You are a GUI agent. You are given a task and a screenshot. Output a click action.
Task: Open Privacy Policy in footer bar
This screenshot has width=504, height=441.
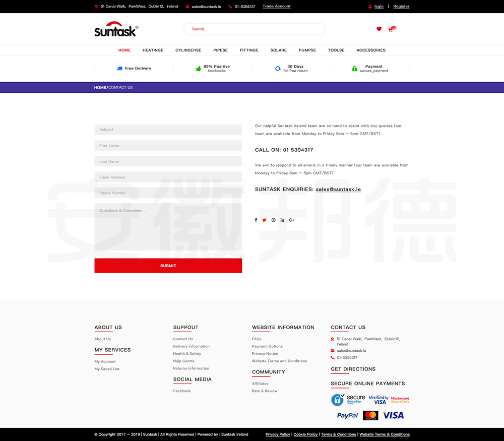(x=278, y=434)
